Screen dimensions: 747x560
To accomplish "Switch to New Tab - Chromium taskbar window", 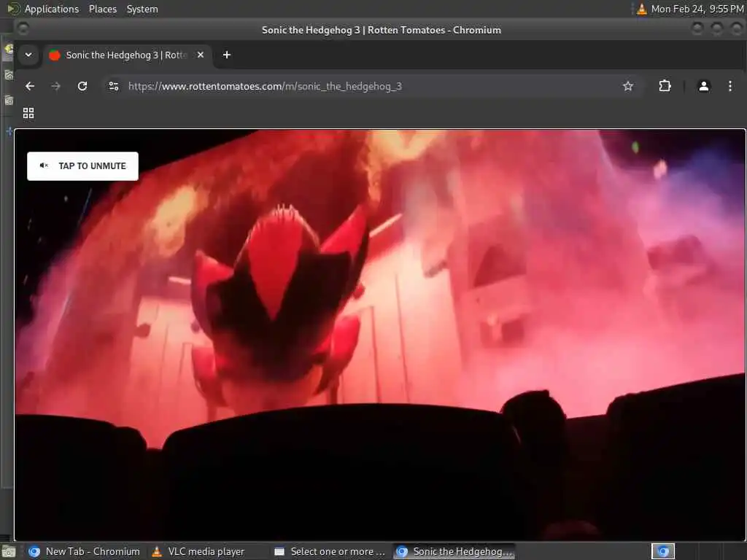I will (x=85, y=551).
